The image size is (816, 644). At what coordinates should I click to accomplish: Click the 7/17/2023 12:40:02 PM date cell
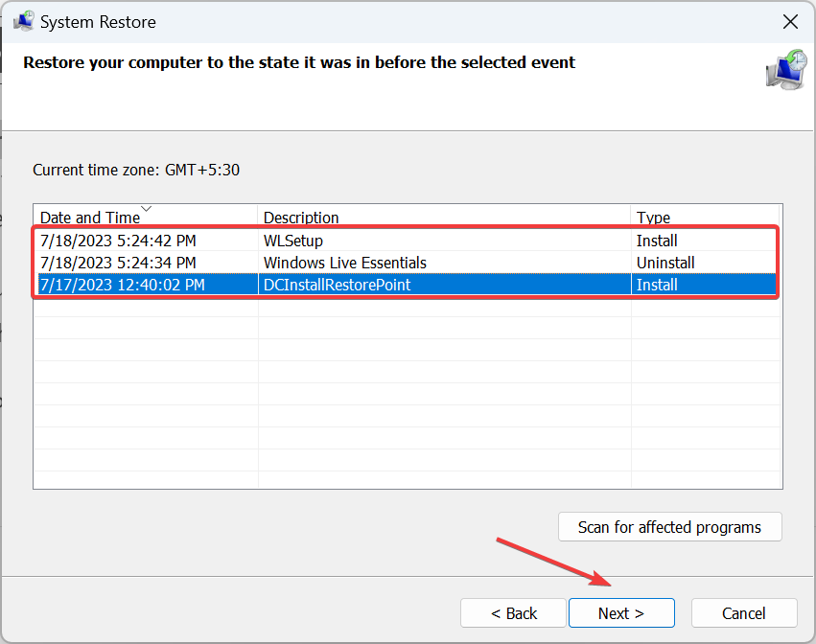click(x=123, y=285)
